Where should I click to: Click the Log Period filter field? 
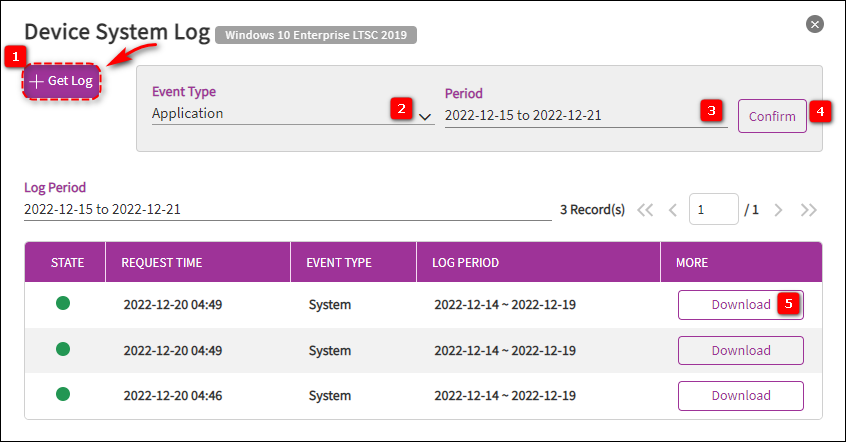tap(286, 210)
